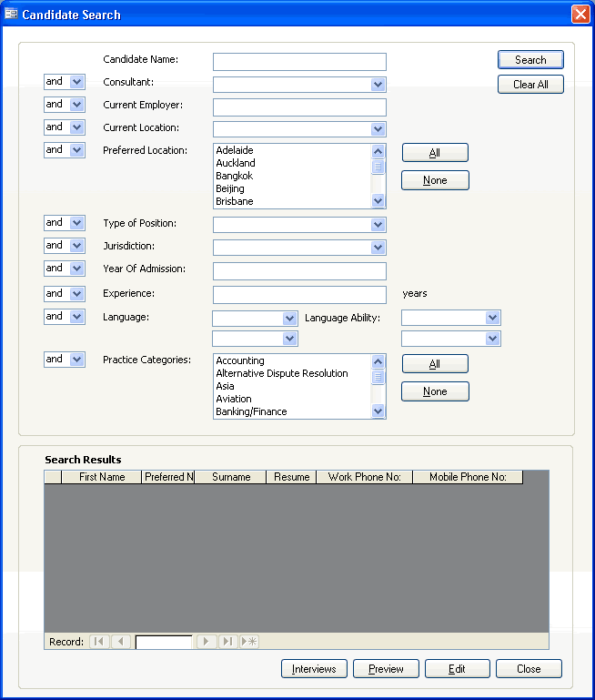The image size is (595, 700).
Task: Select Auckland in Preferred Location list
Action: 236,163
